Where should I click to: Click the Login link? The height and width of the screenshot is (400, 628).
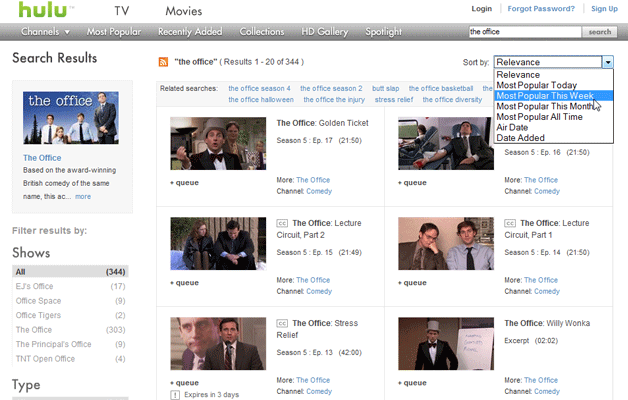[x=481, y=9]
